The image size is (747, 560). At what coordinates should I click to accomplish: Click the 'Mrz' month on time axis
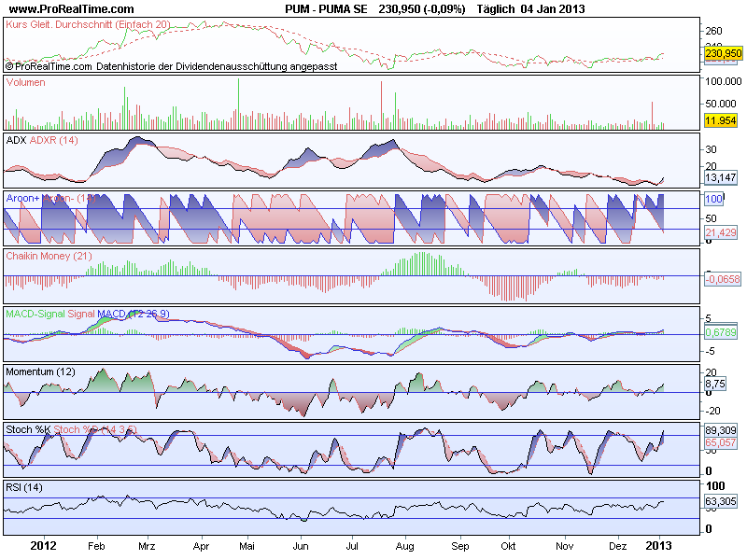(x=147, y=546)
